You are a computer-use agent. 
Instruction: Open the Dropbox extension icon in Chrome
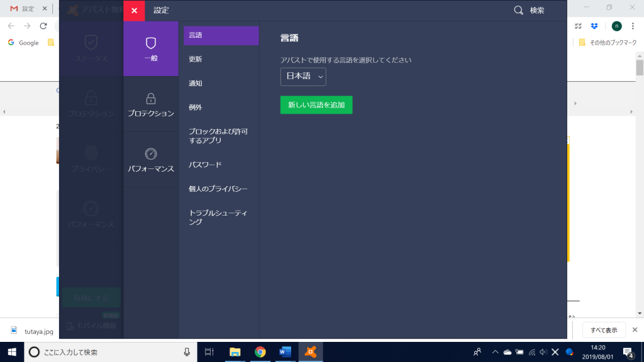594,26
